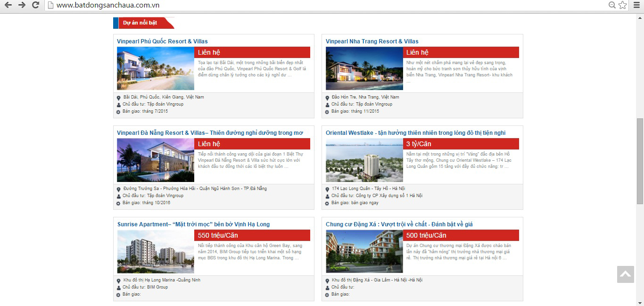This screenshot has height=306, width=644.
Task: Click the zoom magnifier icon in address bar
Action: [612, 5]
